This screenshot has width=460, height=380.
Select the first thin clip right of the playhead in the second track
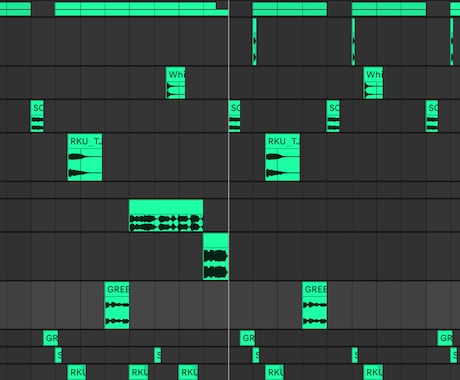click(x=255, y=41)
